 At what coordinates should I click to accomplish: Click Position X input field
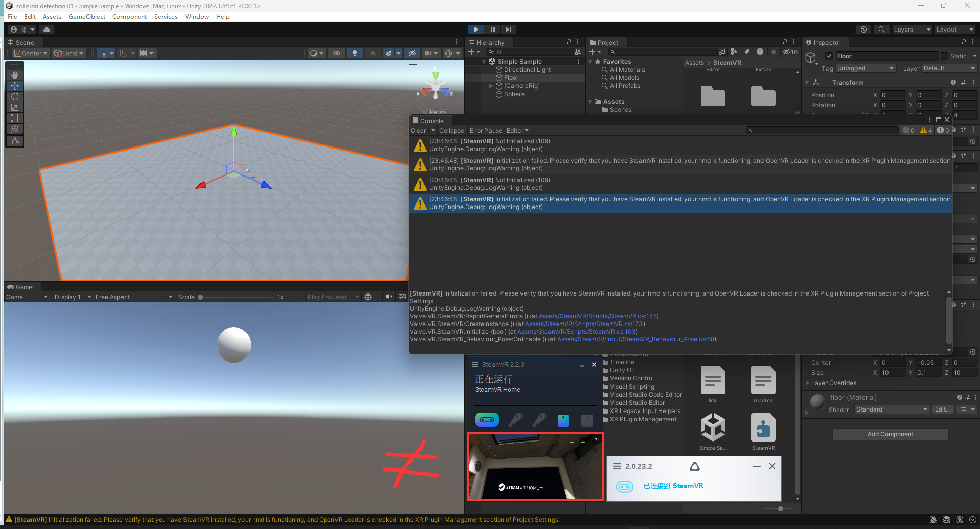click(893, 95)
